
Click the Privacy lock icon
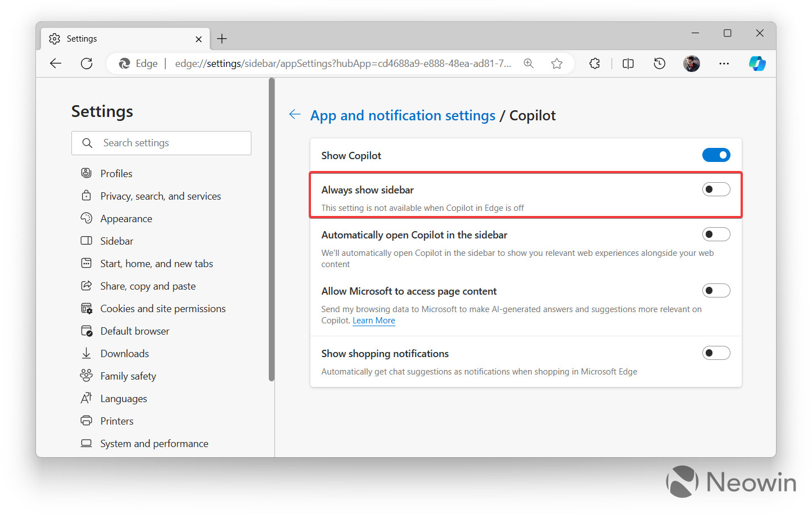click(86, 196)
